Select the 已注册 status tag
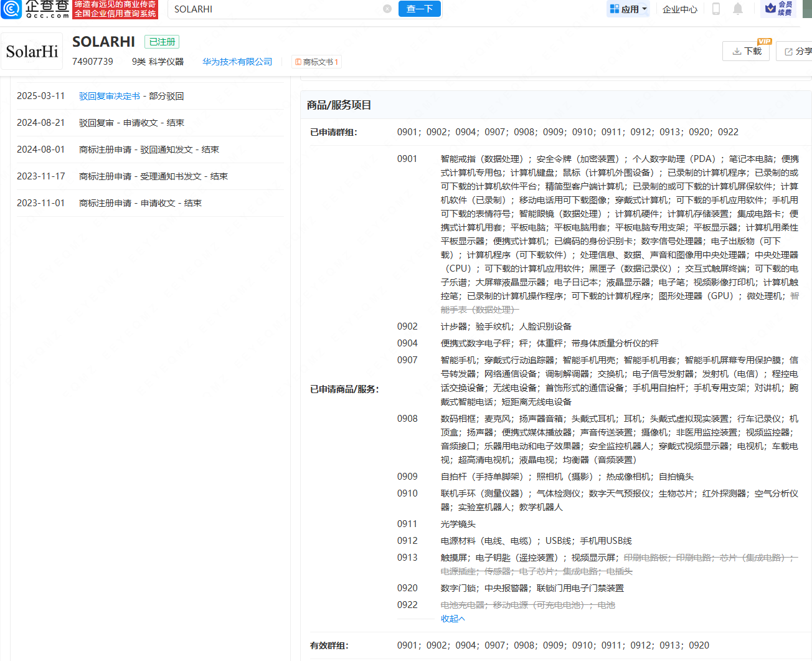 point(161,42)
